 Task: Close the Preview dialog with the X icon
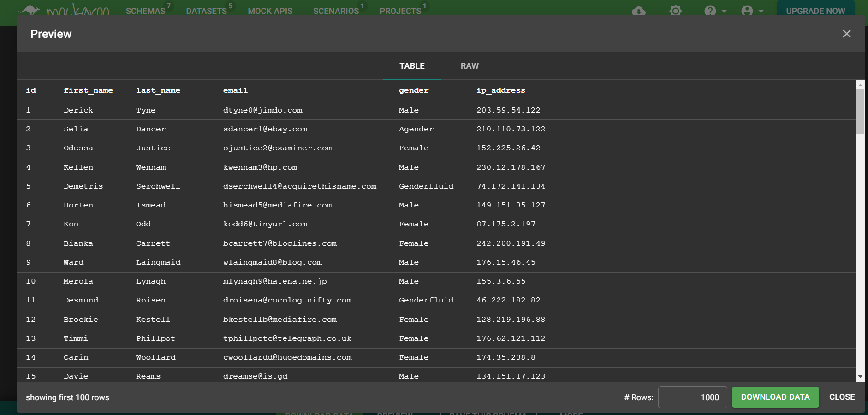click(x=846, y=34)
